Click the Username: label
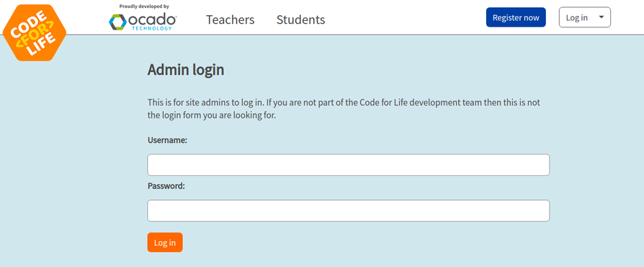 (x=167, y=140)
